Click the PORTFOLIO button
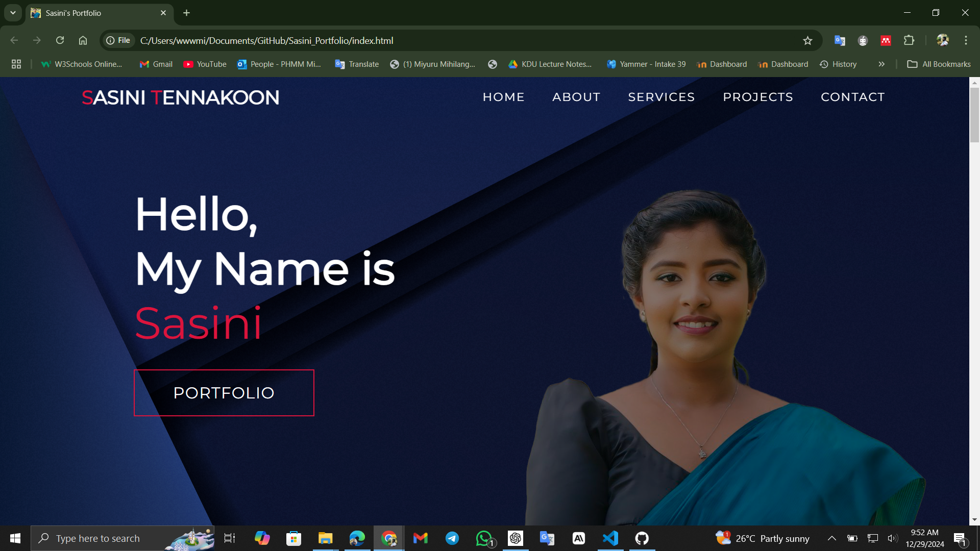 point(224,393)
